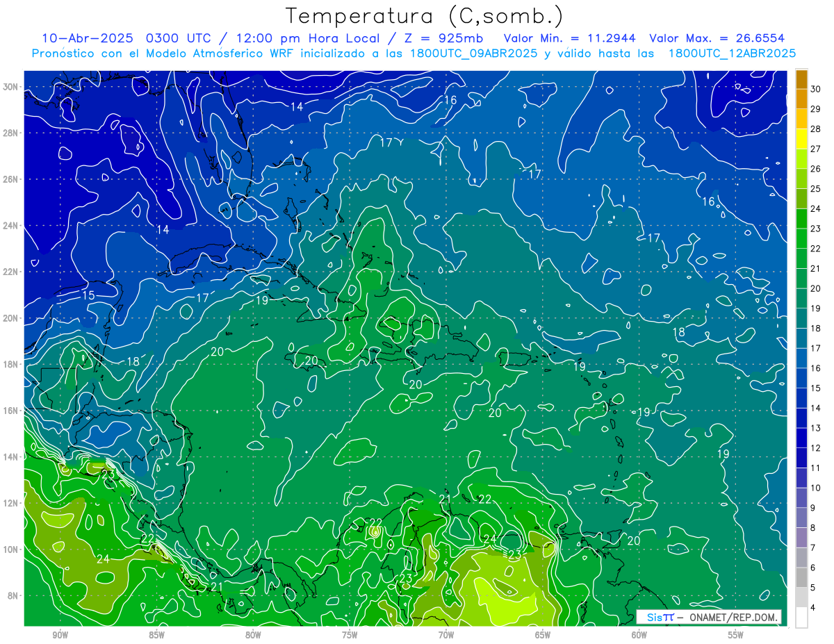
Task: Click the "Valor Min. = 11.2944" text
Action: click(571, 38)
